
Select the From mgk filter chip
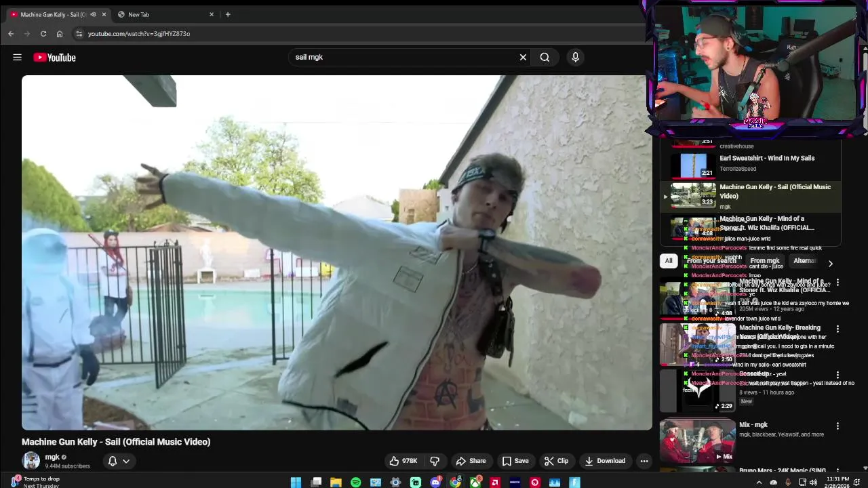click(x=764, y=261)
